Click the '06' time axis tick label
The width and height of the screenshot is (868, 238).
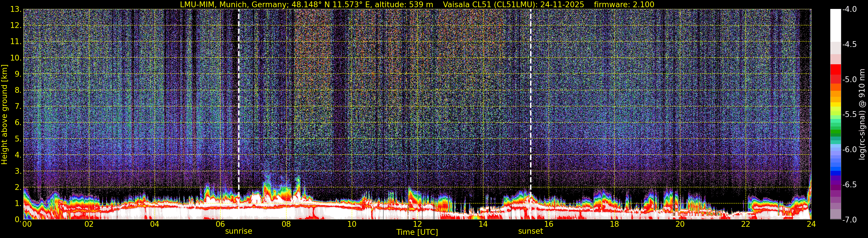[220, 224]
